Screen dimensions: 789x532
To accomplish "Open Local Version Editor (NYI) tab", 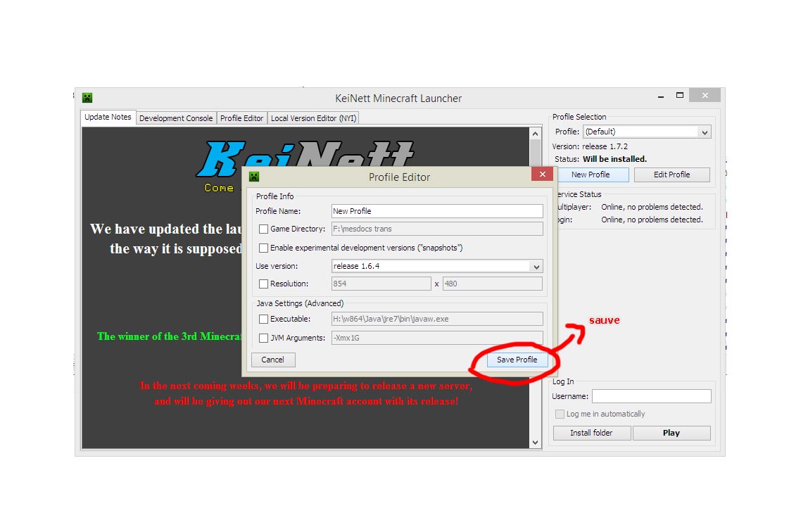I will click(313, 118).
